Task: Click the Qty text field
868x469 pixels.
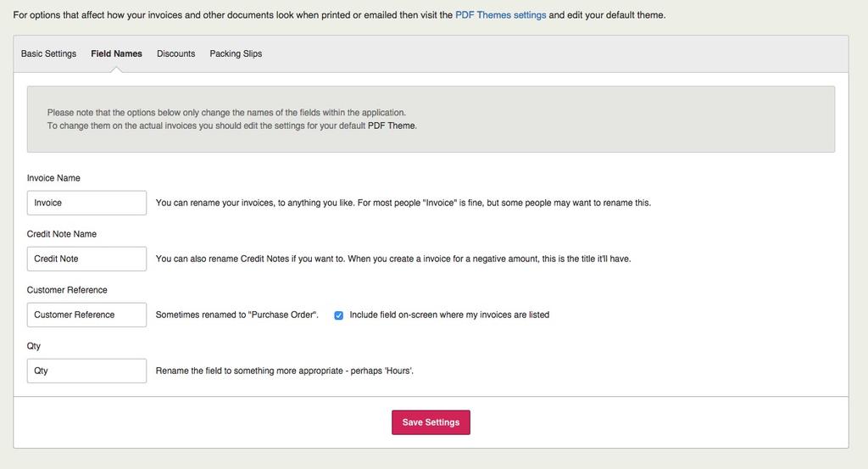Action: (x=86, y=371)
